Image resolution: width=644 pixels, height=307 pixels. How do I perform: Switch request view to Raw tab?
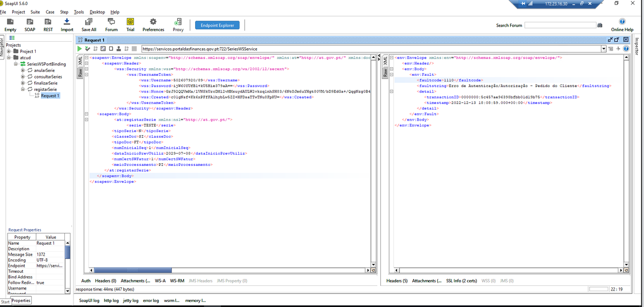[79, 73]
